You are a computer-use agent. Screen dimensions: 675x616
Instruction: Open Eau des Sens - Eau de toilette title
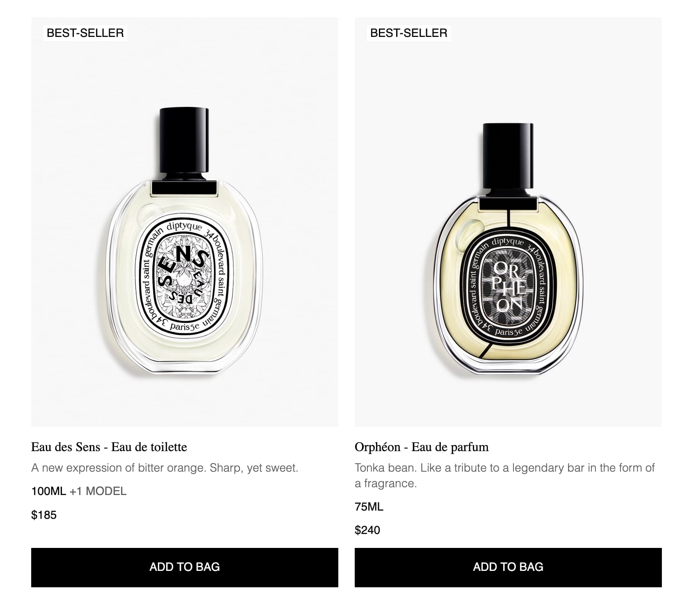pyautogui.click(x=109, y=447)
